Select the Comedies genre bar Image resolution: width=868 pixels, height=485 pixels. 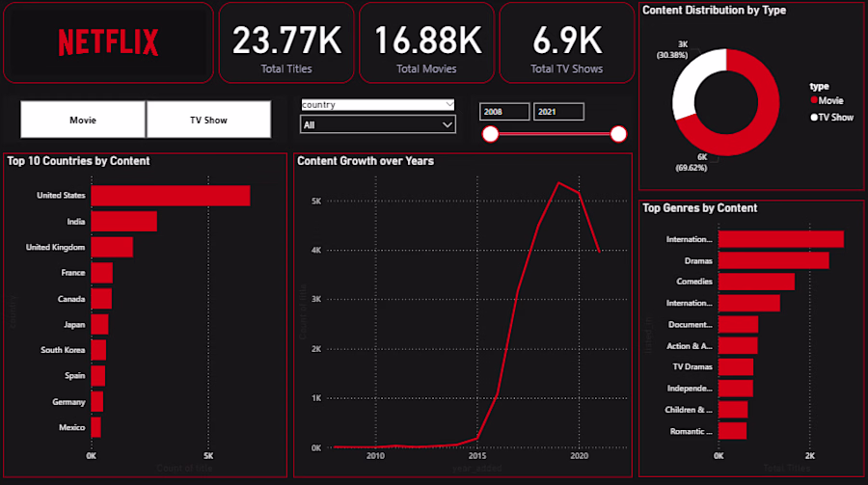click(756, 282)
